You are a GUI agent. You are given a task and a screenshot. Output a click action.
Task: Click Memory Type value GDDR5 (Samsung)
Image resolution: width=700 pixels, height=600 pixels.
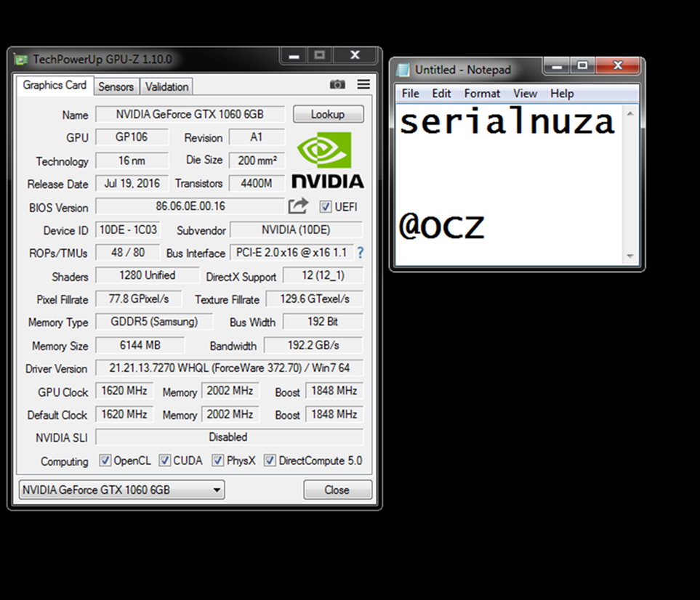[154, 322]
